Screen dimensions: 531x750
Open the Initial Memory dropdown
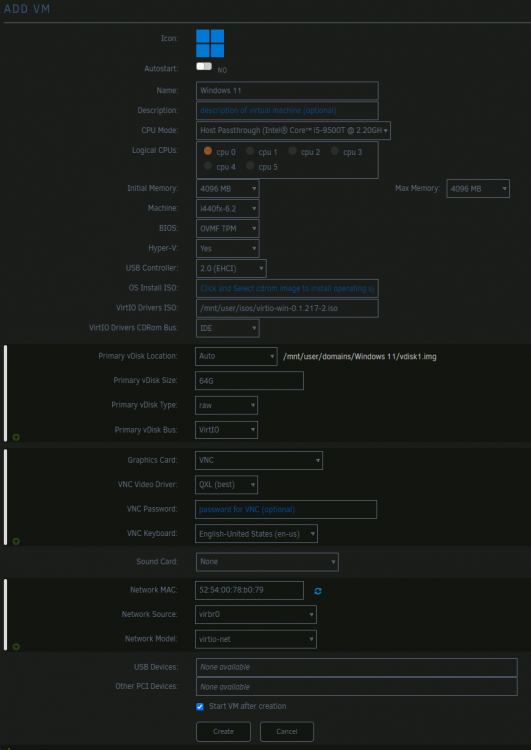click(x=228, y=188)
